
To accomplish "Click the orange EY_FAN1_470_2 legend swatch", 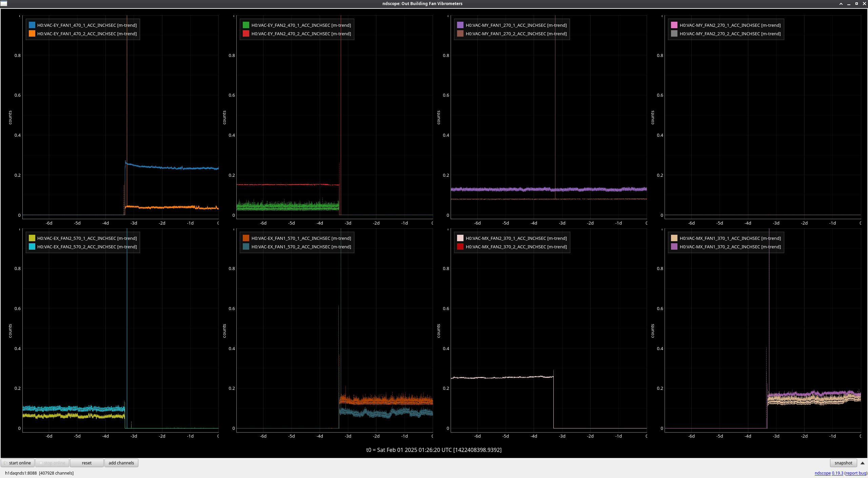I will click(x=32, y=34).
